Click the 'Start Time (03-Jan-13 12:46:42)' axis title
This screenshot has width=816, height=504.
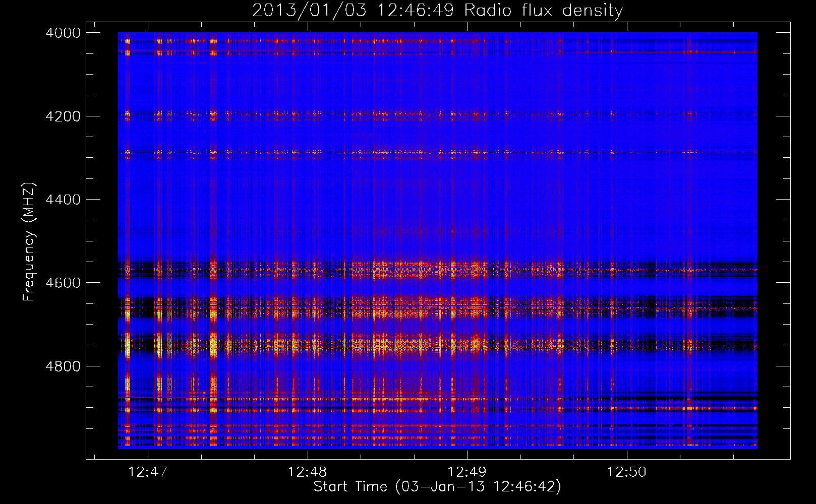coord(437,487)
